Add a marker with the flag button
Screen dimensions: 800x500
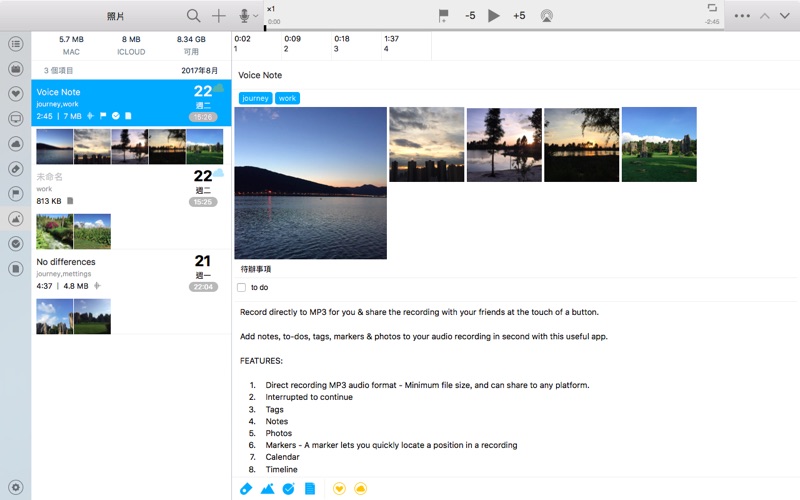click(443, 16)
